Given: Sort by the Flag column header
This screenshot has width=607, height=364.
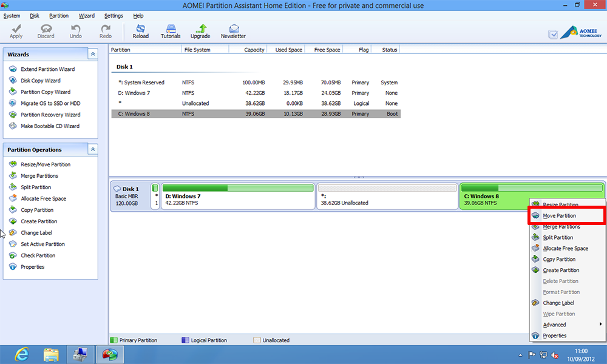Looking at the screenshot, I should coord(358,50).
